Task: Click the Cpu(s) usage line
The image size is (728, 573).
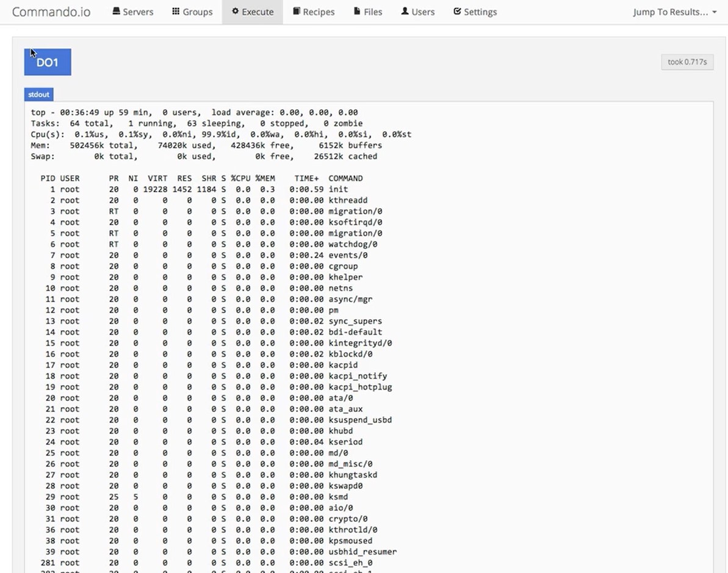Action: (221, 134)
